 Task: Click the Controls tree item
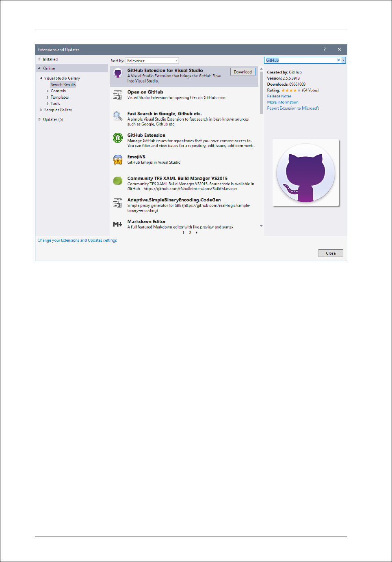click(58, 91)
